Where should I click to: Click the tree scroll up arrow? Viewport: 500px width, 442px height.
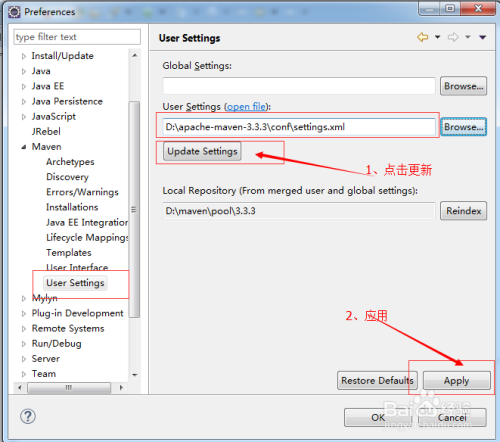tap(135, 55)
